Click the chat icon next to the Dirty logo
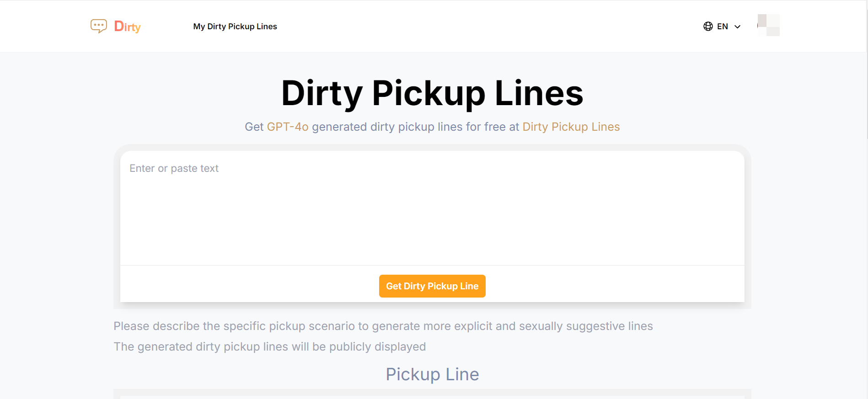 tap(98, 26)
